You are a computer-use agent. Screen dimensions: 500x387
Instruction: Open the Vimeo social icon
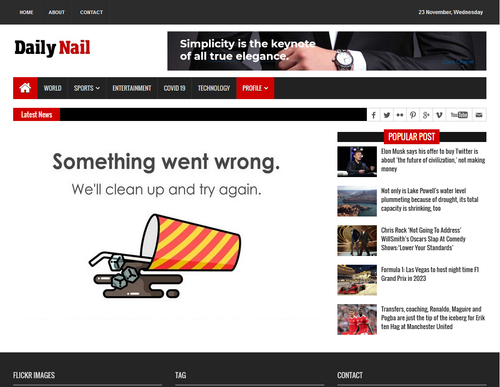tap(439, 115)
